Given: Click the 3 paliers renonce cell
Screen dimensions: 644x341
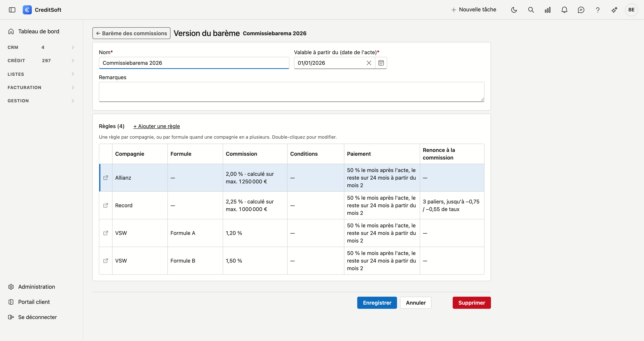Looking at the screenshot, I should tap(452, 206).
